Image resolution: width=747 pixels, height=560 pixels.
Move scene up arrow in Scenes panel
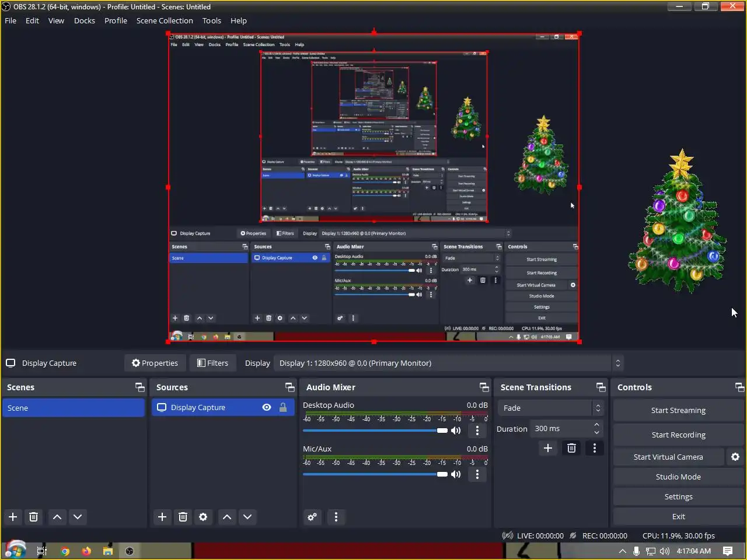(x=57, y=517)
